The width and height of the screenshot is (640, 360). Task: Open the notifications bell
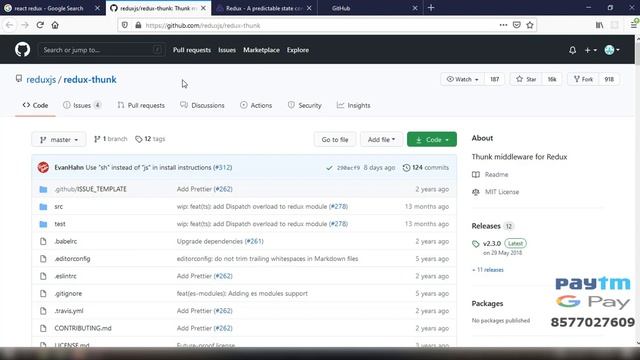(x=572, y=50)
